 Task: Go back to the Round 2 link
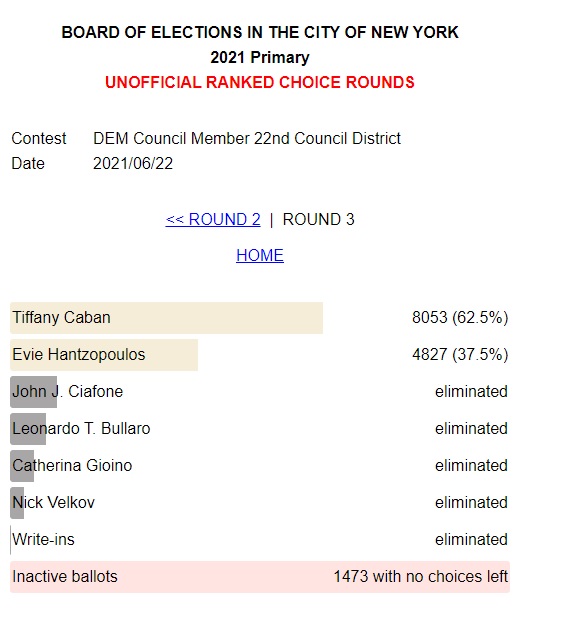pos(213,219)
